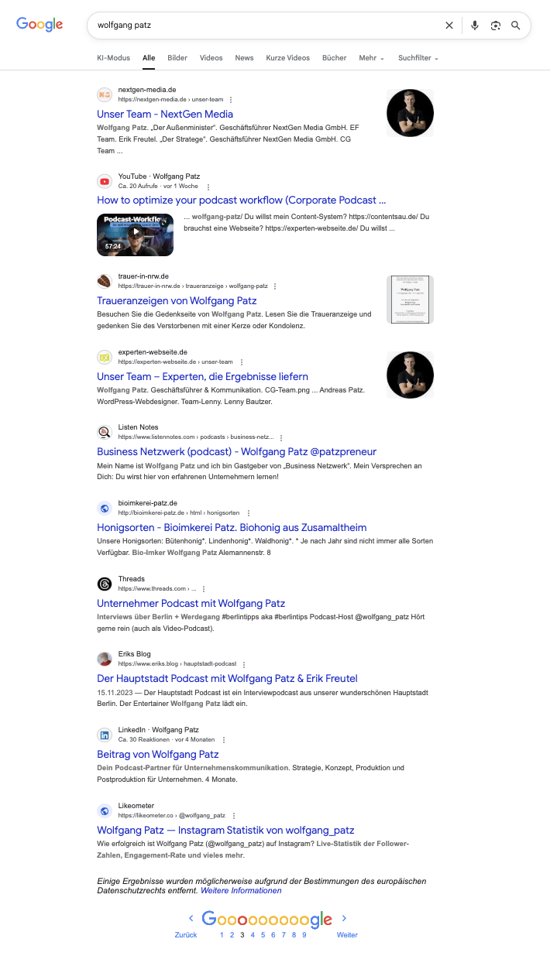Image resolution: width=550 pixels, height=980 pixels.
Task: Switch to the KI-Modus tab
Action: (113, 58)
